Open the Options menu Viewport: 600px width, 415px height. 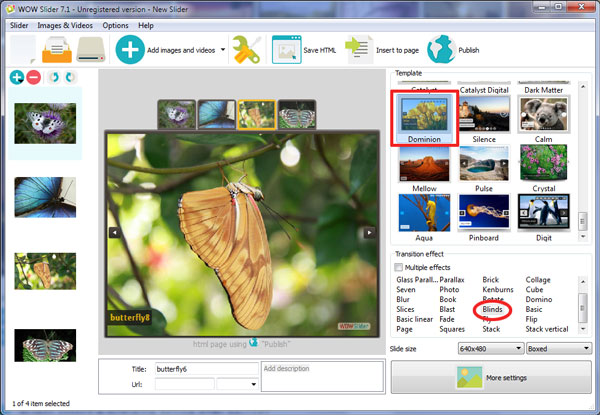(115, 26)
